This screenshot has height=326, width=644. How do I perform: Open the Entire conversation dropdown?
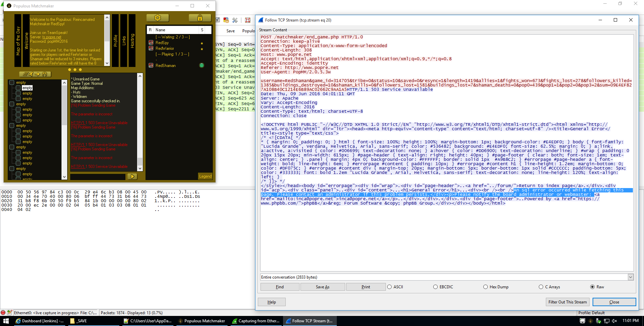(x=631, y=277)
